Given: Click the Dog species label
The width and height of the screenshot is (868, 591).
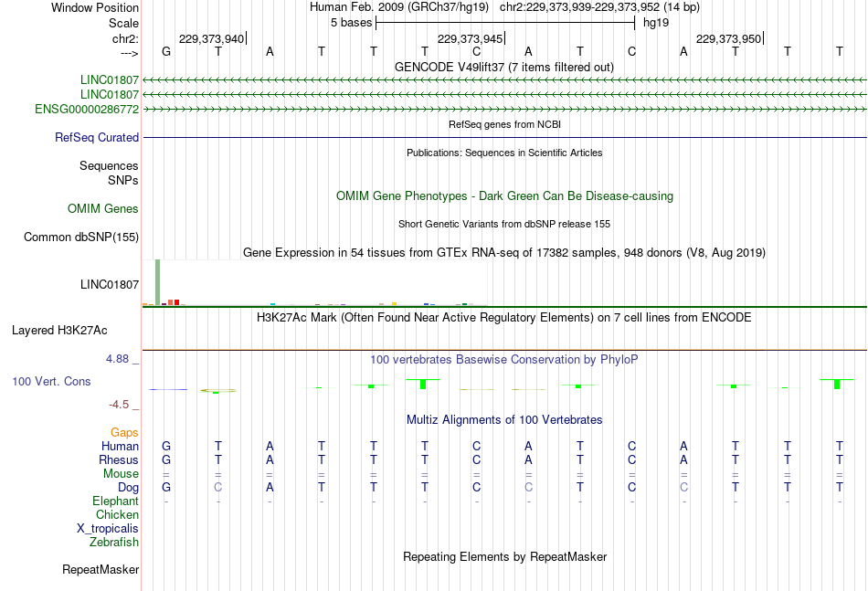Looking at the screenshot, I should pyautogui.click(x=129, y=488).
